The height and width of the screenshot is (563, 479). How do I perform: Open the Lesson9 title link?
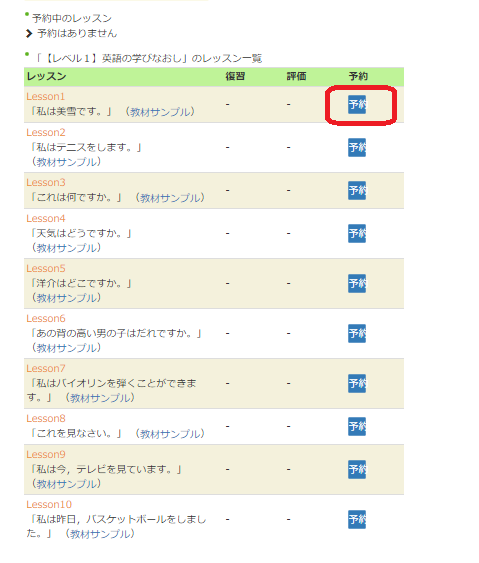coord(46,455)
